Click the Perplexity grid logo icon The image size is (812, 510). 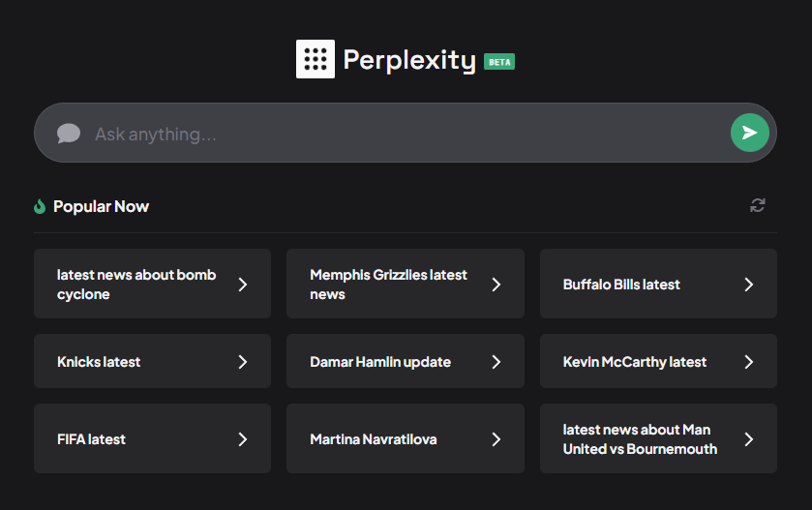pyautogui.click(x=315, y=59)
